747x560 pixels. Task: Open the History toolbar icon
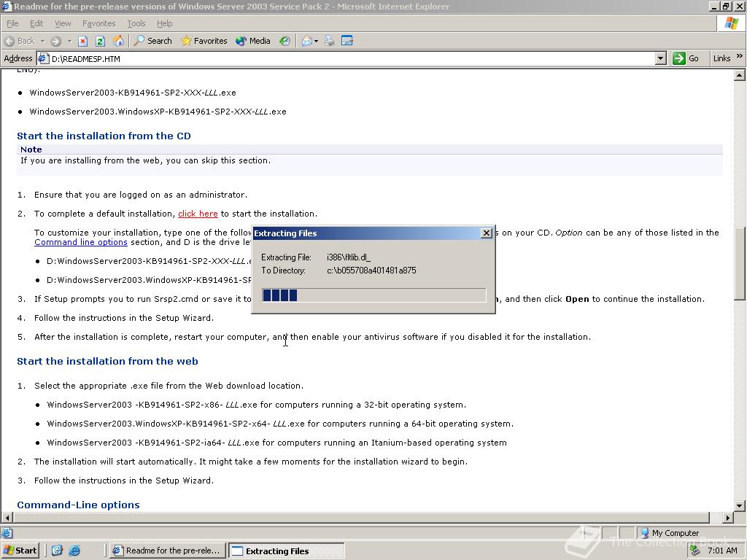[x=285, y=41]
